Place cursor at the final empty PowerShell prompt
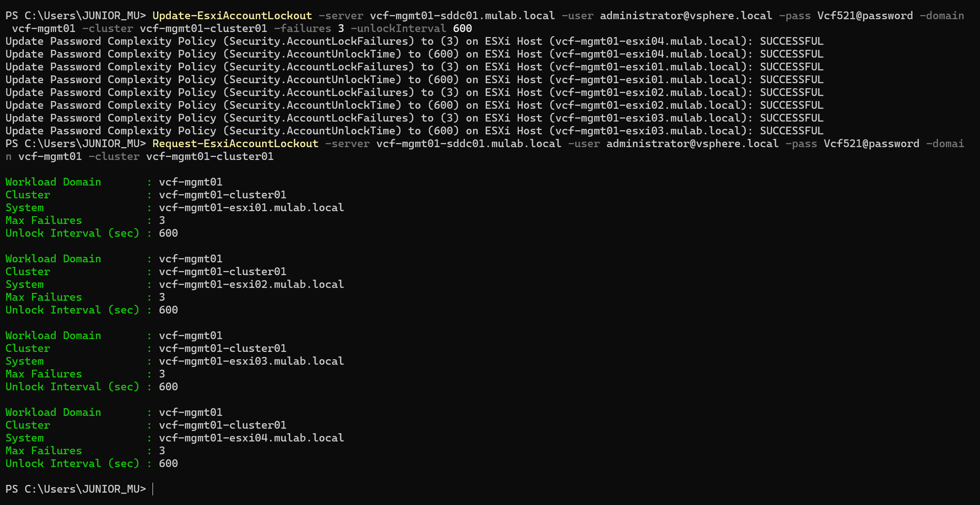 (153, 489)
